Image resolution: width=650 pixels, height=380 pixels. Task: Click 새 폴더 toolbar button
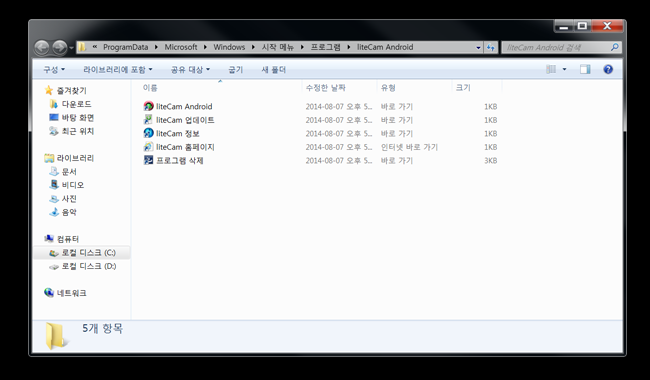274,70
